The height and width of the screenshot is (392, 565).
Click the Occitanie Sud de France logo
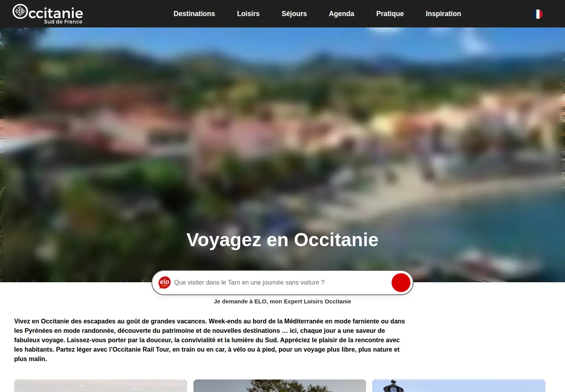click(47, 14)
